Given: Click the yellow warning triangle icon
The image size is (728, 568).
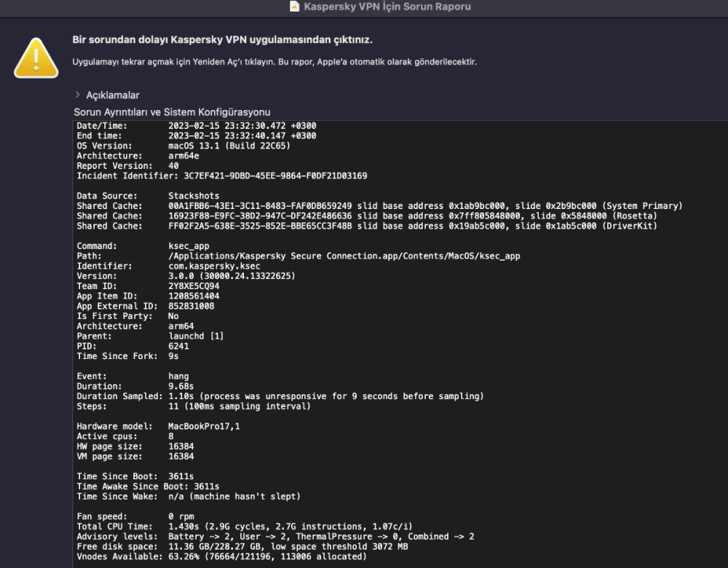Looking at the screenshot, I should (36, 57).
